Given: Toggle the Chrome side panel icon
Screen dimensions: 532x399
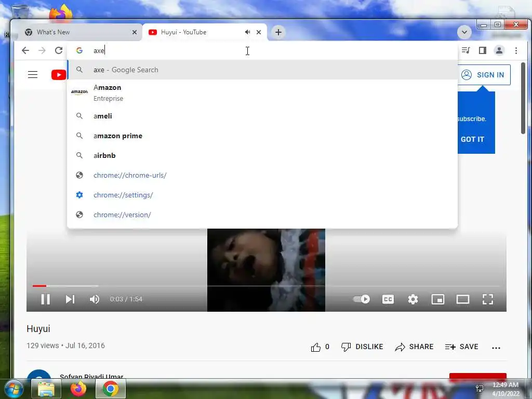Looking at the screenshot, I should click(x=483, y=50).
